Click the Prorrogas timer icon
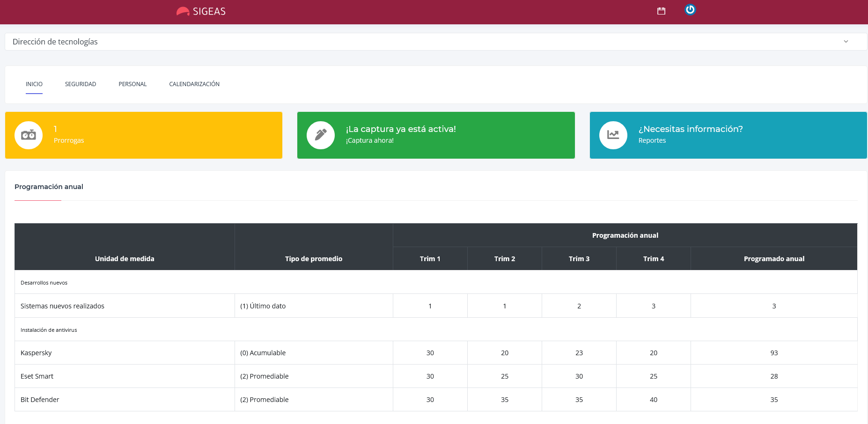The height and width of the screenshot is (424, 868). (x=29, y=135)
